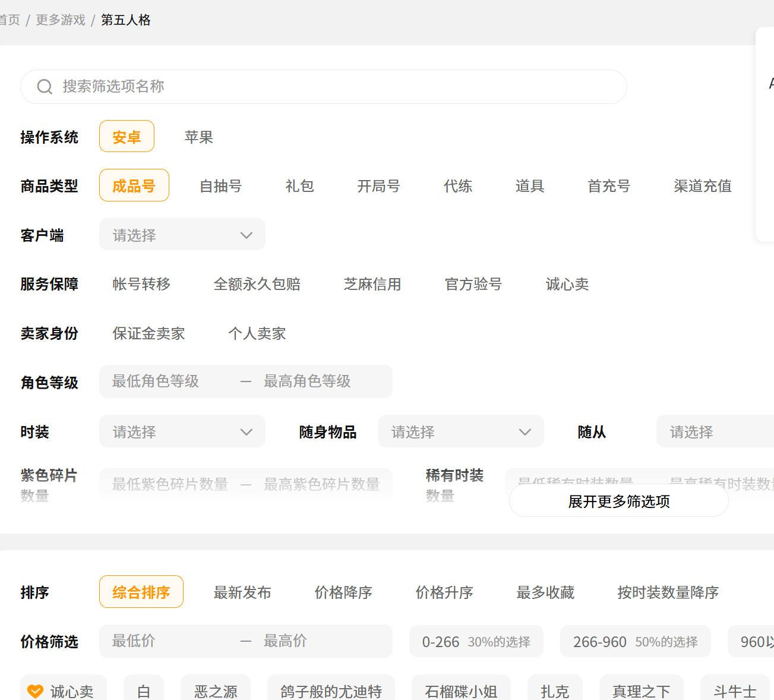Toggle the 官方验号 service filter

click(x=473, y=284)
